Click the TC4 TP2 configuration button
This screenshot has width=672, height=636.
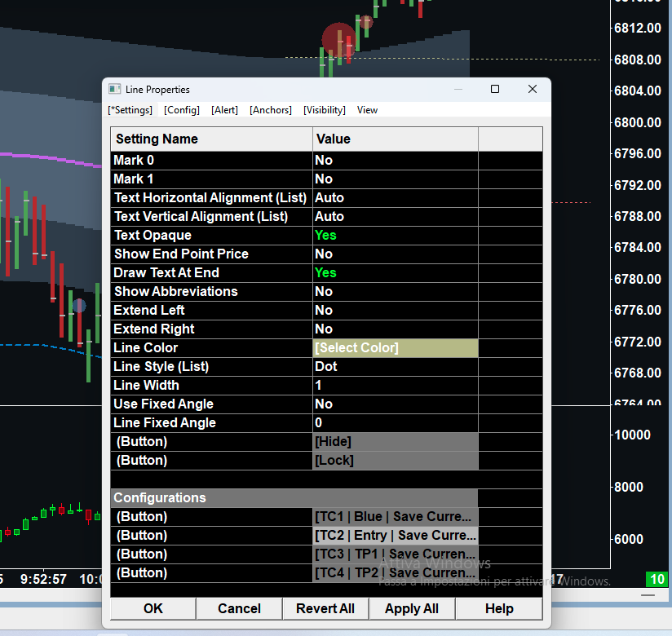tap(396, 573)
